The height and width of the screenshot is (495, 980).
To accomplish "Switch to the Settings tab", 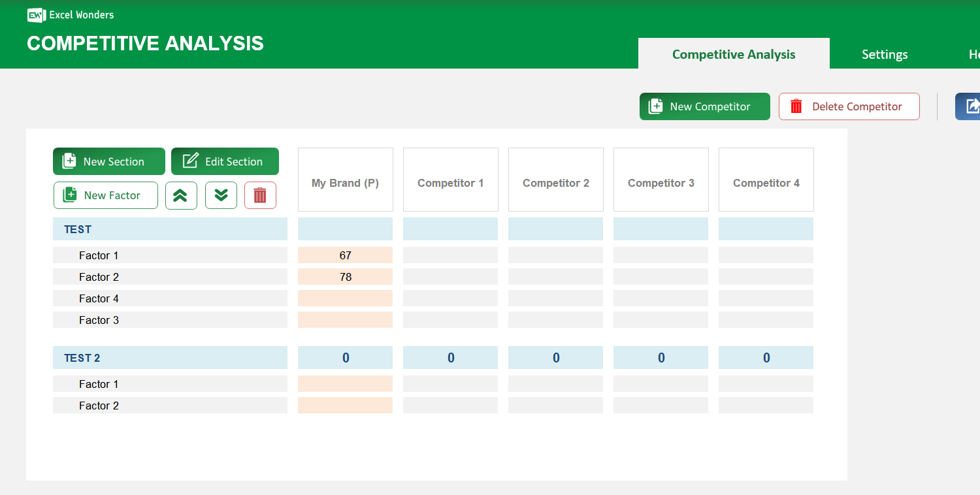I will (x=885, y=54).
